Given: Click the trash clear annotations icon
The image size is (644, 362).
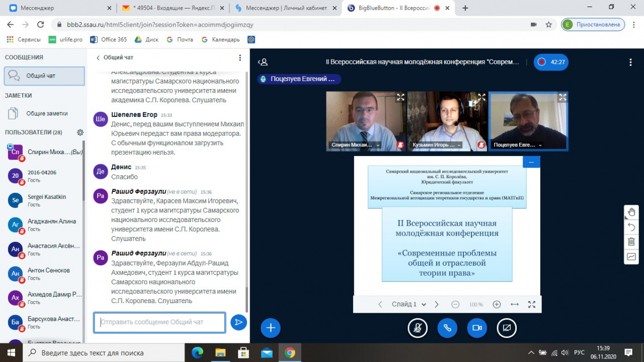Looking at the screenshot, I should [x=631, y=242].
